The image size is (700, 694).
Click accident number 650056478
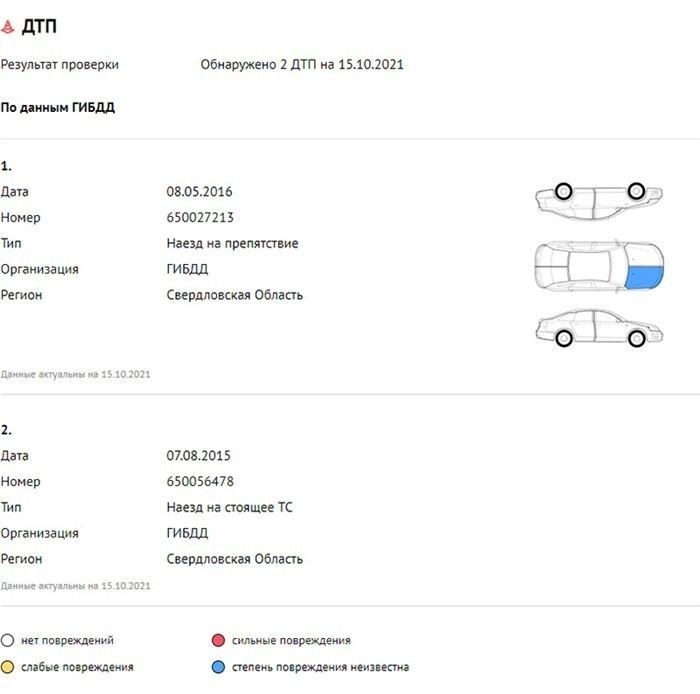(200, 481)
